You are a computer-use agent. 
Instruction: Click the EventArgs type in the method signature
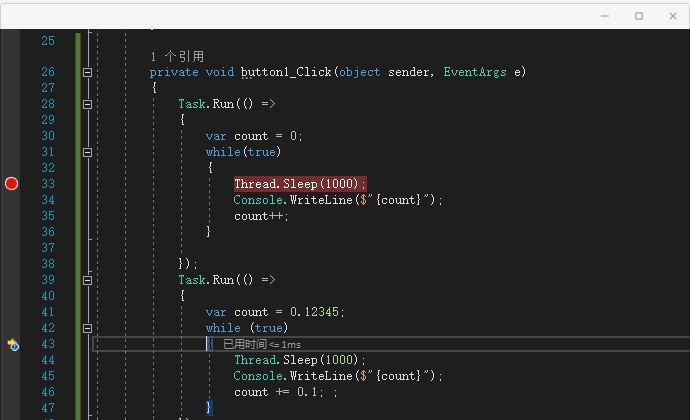pyautogui.click(x=476, y=72)
